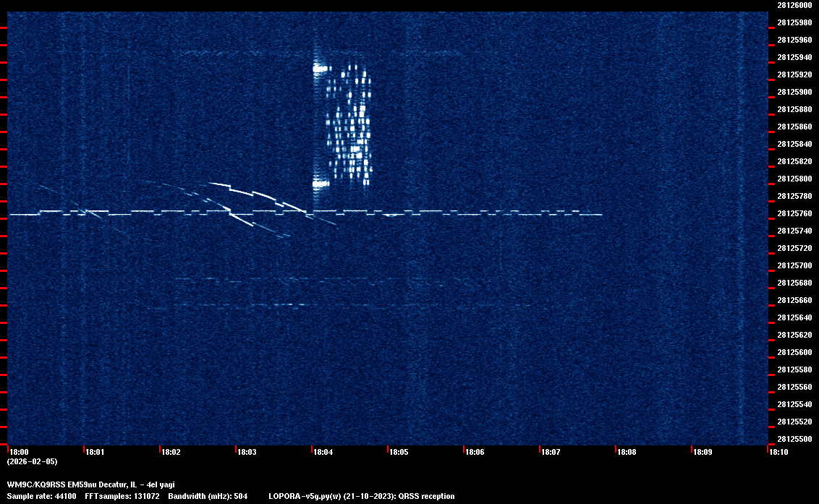Click the frequency label 28125900

click(x=794, y=92)
